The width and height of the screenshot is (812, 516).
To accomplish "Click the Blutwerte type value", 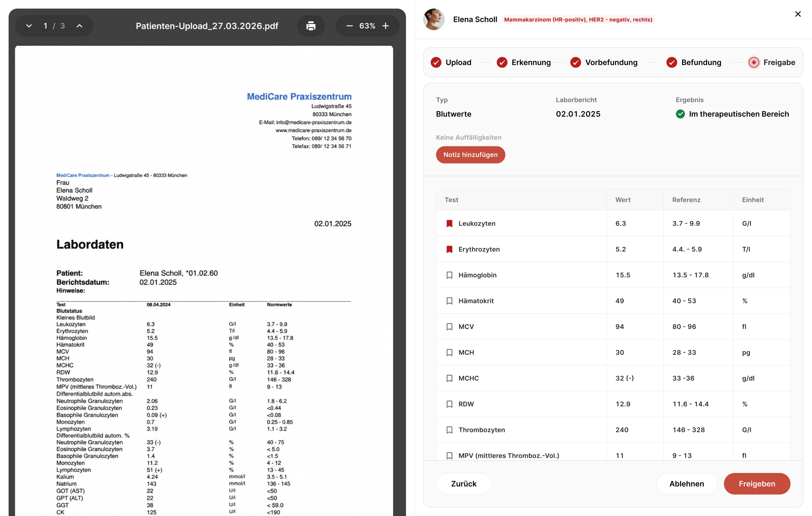I will pyautogui.click(x=453, y=114).
